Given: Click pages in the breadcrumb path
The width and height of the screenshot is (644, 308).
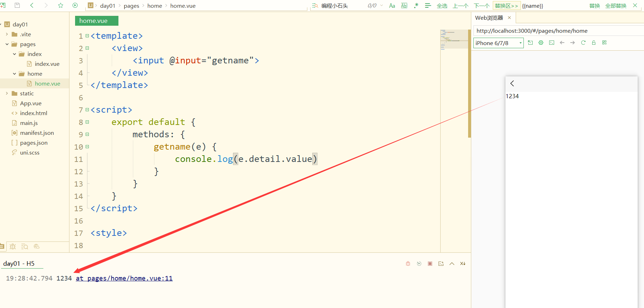Looking at the screenshot, I should pyautogui.click(x=131, y=6).
